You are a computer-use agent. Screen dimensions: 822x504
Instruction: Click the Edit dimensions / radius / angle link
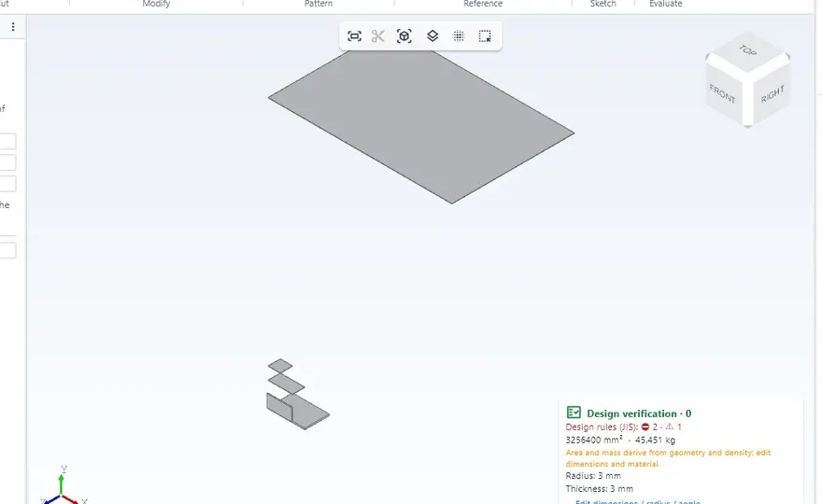point(637,501)
